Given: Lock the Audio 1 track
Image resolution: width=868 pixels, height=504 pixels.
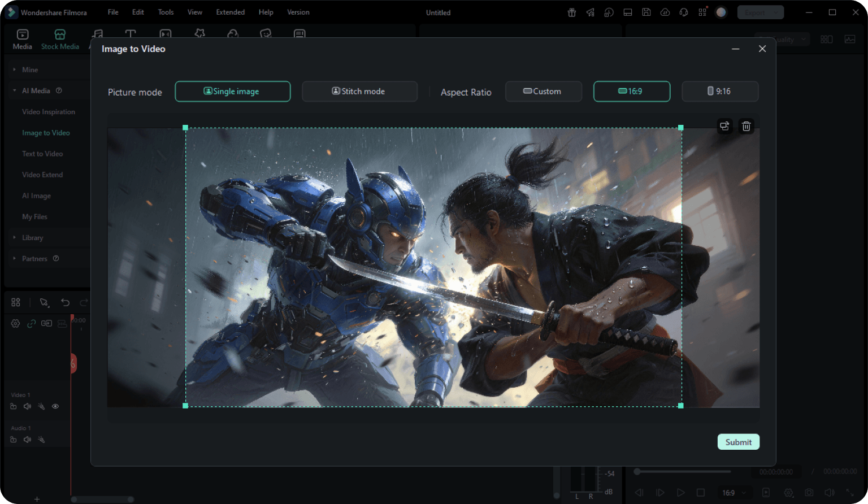Looking at the screenshot, I should coord(14,440).
